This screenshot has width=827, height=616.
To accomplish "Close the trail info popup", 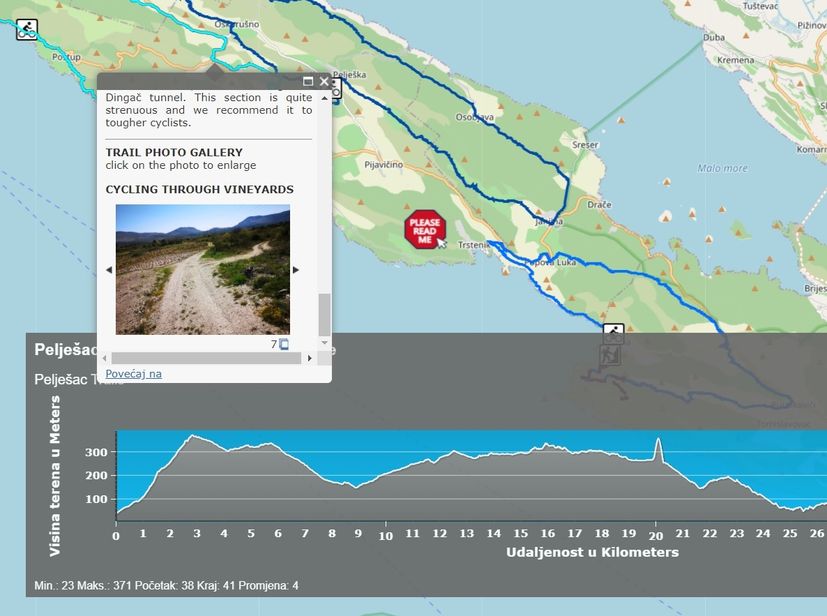I will tap(323, 81).
